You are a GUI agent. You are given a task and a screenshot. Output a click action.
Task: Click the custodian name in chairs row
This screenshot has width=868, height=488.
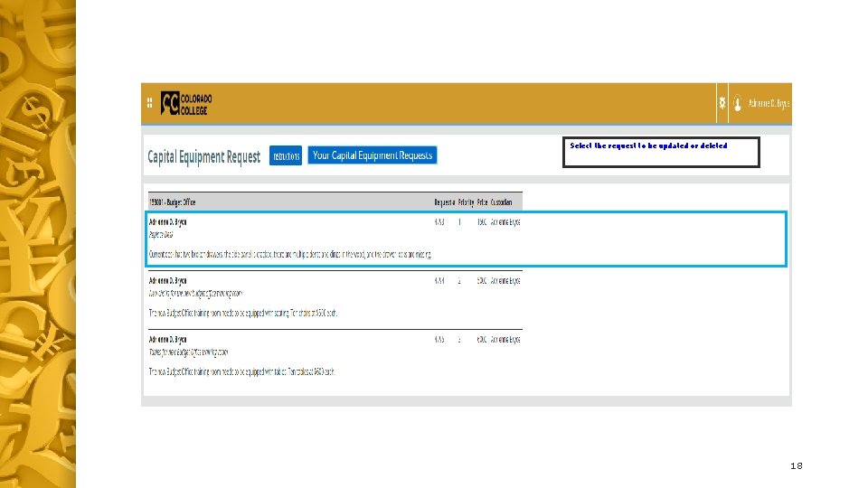505,280
